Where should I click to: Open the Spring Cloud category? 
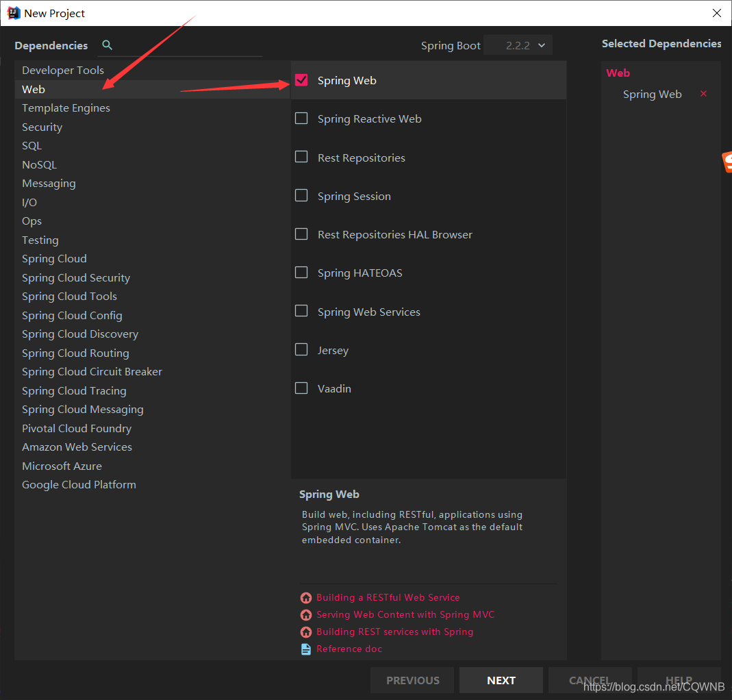point(152,259)
